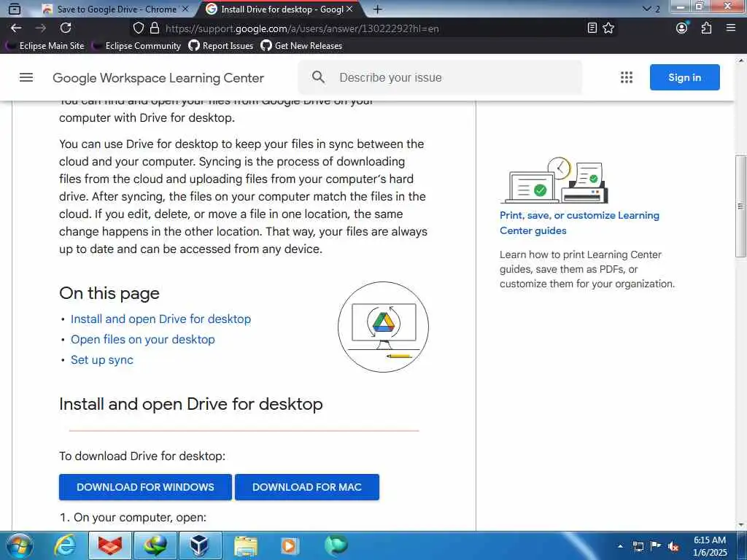747x560 pixels.
Task: Open the Firefox account icon
Action: [682, 28]
